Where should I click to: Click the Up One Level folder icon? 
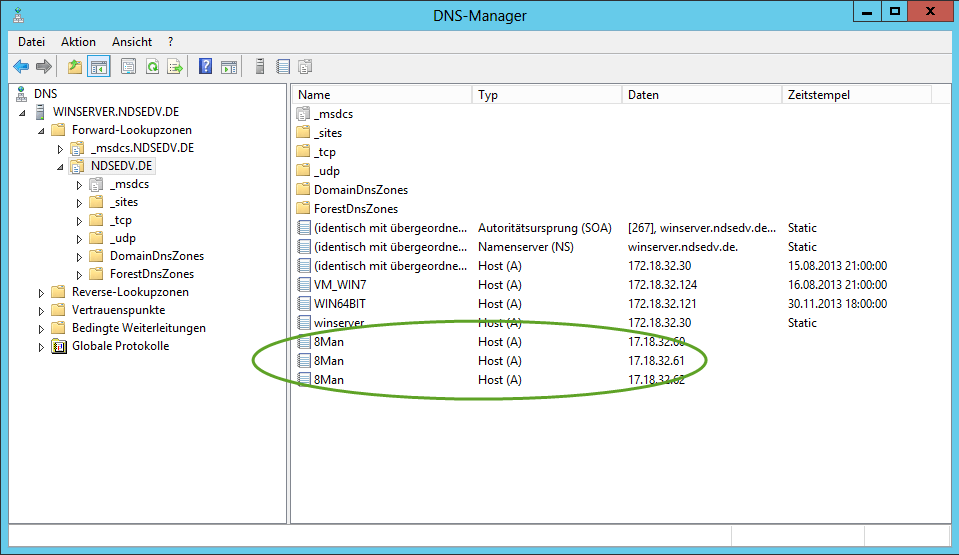tap(75, 67)
